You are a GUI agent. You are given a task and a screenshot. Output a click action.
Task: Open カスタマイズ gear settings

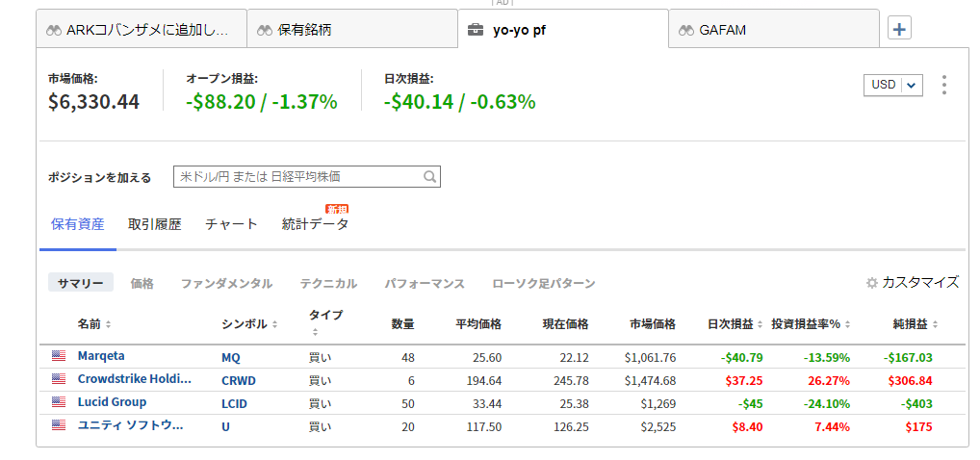pyautogui.click(x=913, y=283)
